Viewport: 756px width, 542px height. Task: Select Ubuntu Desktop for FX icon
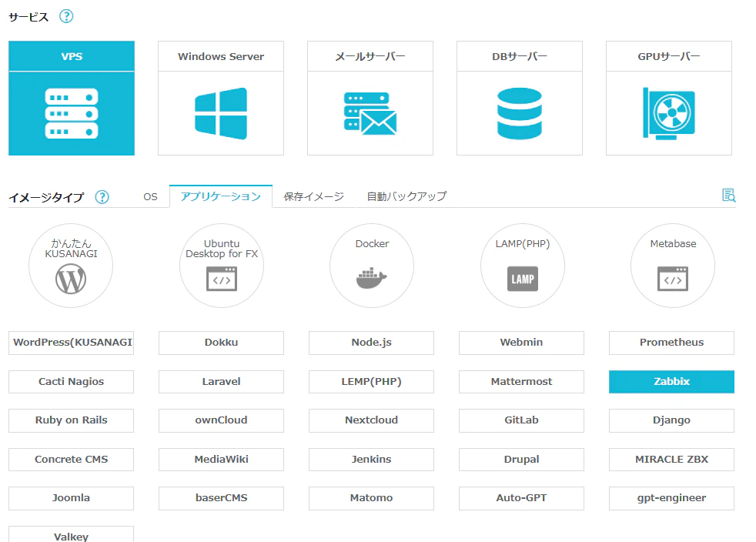[221, 265]
